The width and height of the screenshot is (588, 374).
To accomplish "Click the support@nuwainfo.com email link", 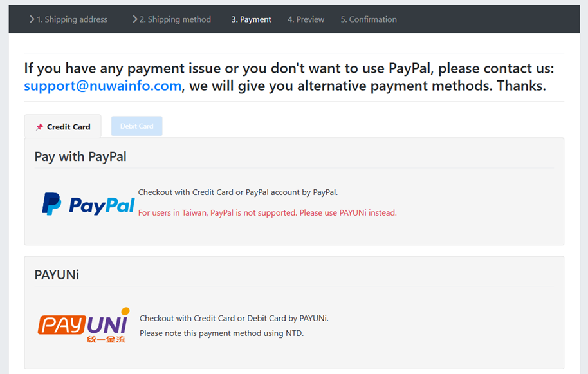I will pos(103,86).
